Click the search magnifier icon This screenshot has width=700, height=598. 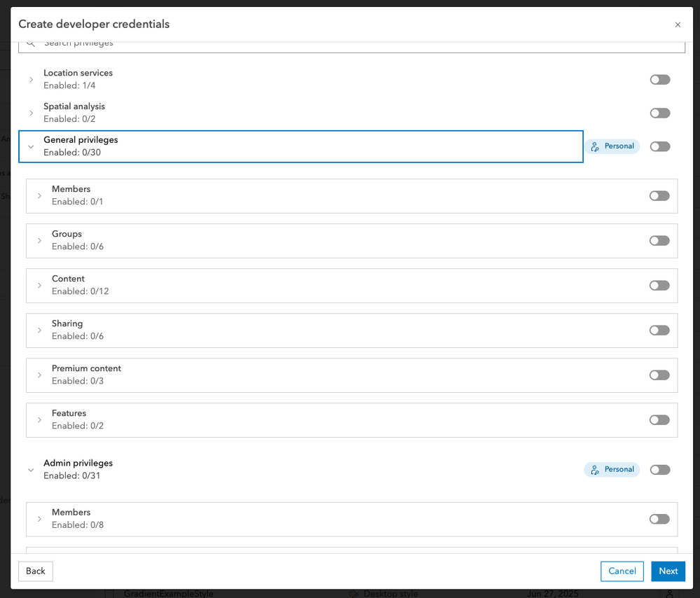click(x=30, y=43)
